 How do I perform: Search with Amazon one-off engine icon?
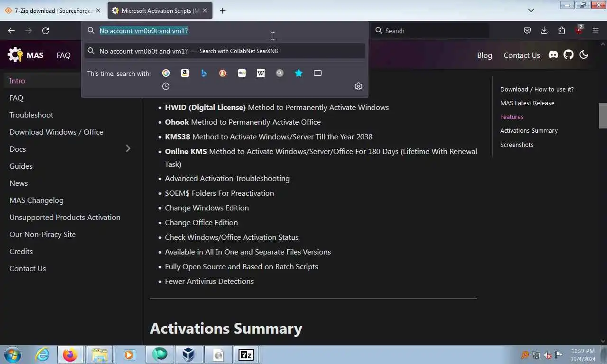pyautogui.click(x=185, y=73)
